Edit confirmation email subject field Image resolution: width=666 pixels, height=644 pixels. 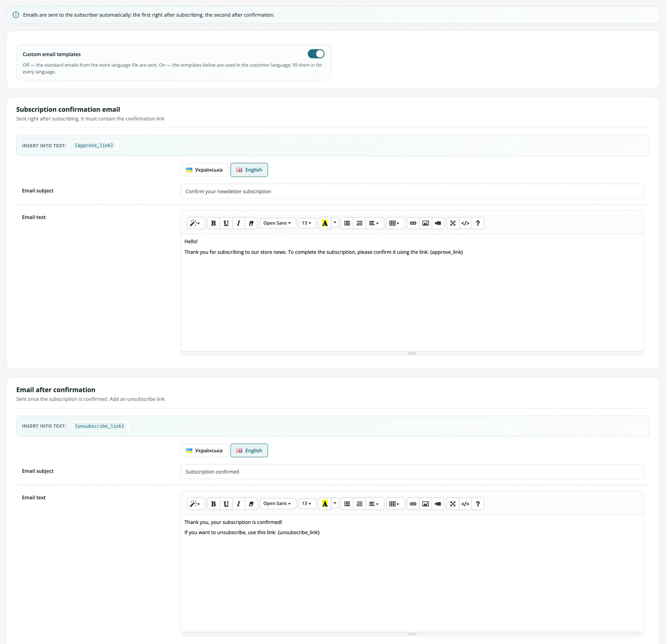coord(412,191)
